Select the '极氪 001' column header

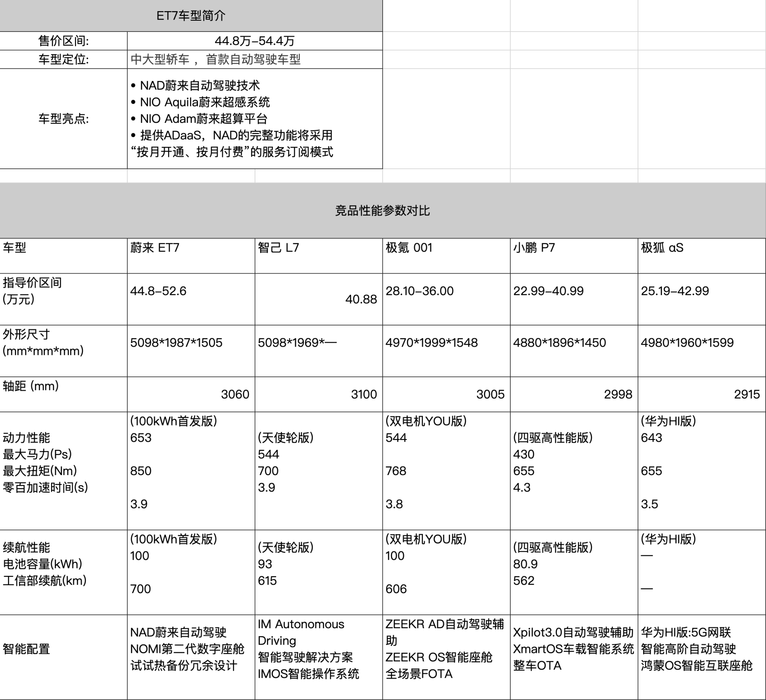click(446, 256)
